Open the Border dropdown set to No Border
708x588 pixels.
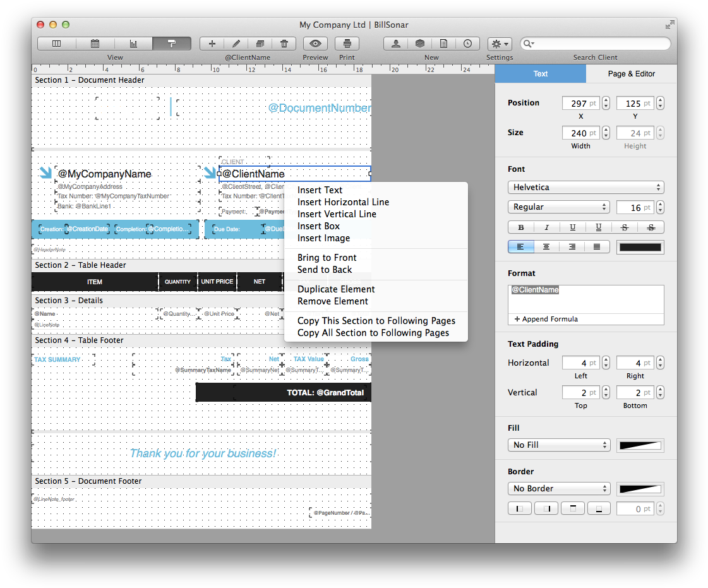tap(558, 488)
